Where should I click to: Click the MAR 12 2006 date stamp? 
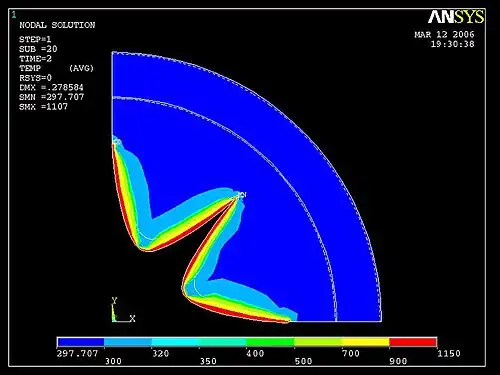(444, 34)
